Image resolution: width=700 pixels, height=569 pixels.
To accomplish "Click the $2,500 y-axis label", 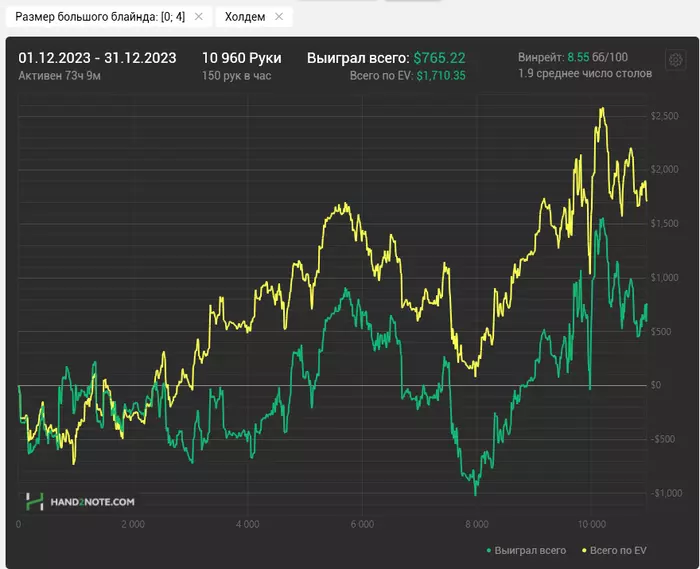I will click(x=664, y=116).
